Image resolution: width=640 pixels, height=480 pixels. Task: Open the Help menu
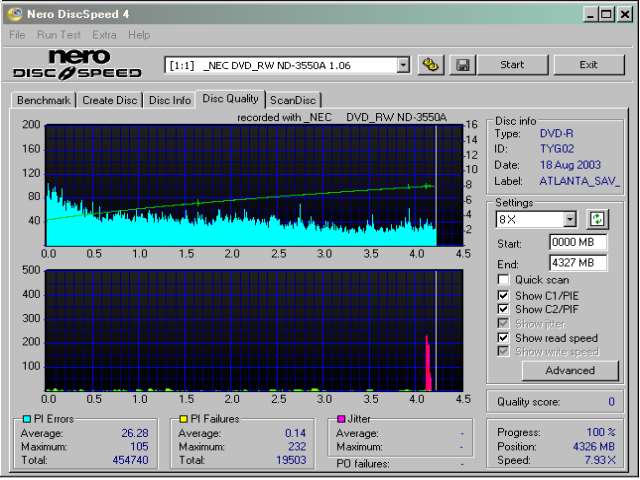coord(139,35)
